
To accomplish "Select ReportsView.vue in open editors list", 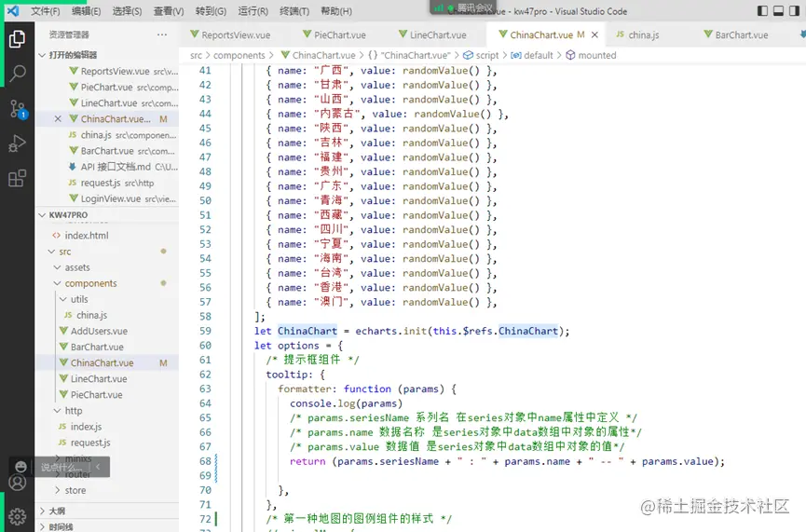I will click(x=123, y=71).
